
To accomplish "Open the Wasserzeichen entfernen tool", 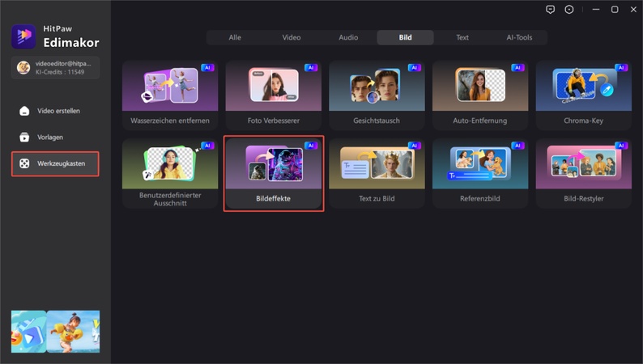I will (169, 95).
